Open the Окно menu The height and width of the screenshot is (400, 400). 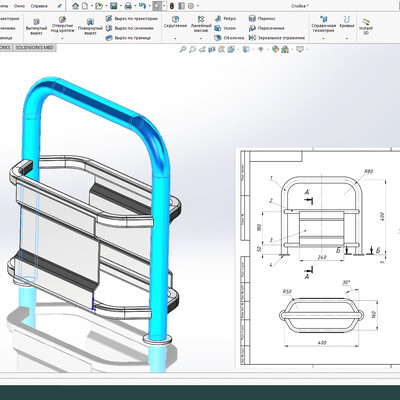tap(19, 6)
